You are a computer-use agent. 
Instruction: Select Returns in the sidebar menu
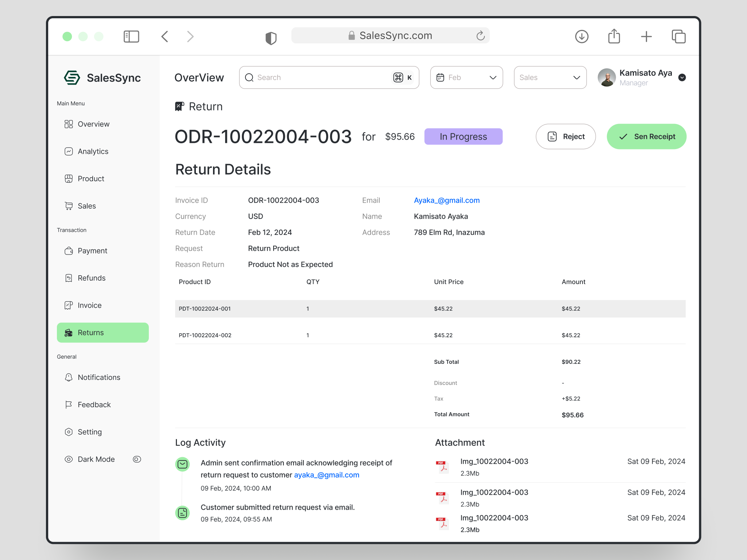(102, 332)
